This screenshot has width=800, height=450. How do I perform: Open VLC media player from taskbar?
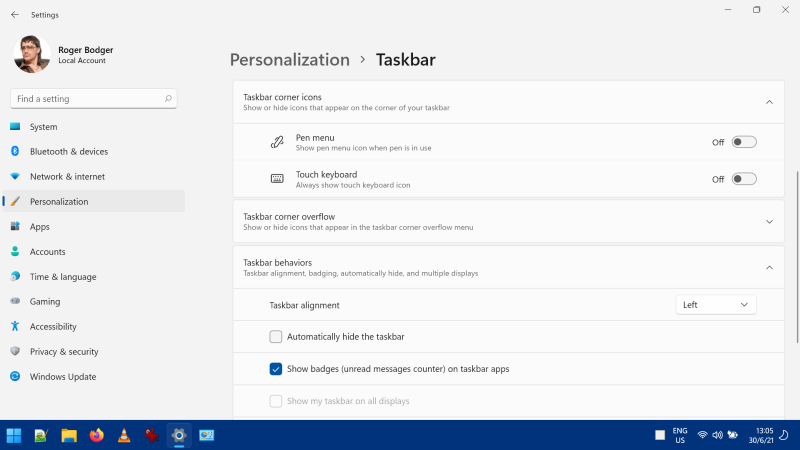[124, 435]
